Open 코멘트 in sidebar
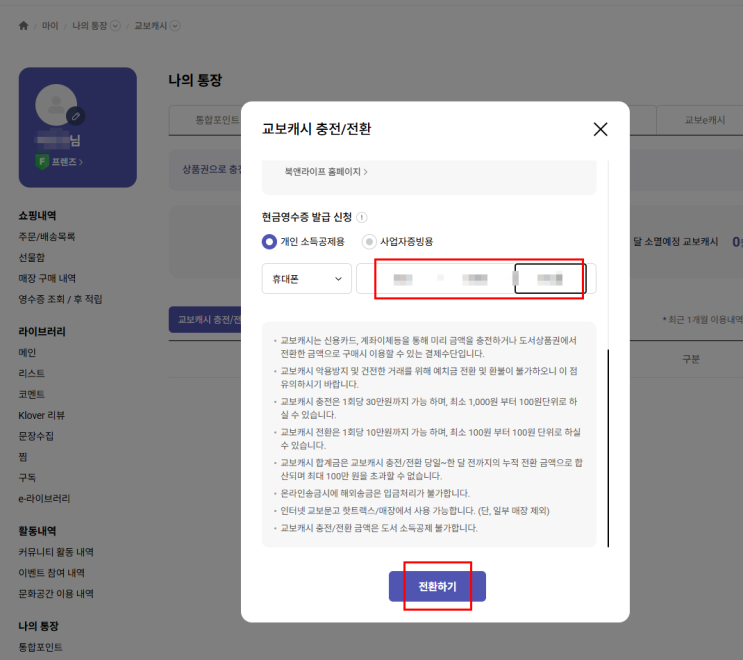 click(31, 394)
